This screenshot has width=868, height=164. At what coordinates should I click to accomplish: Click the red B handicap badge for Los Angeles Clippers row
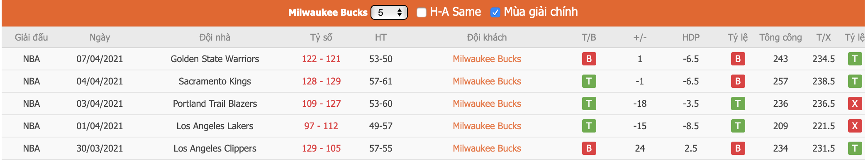738,148
